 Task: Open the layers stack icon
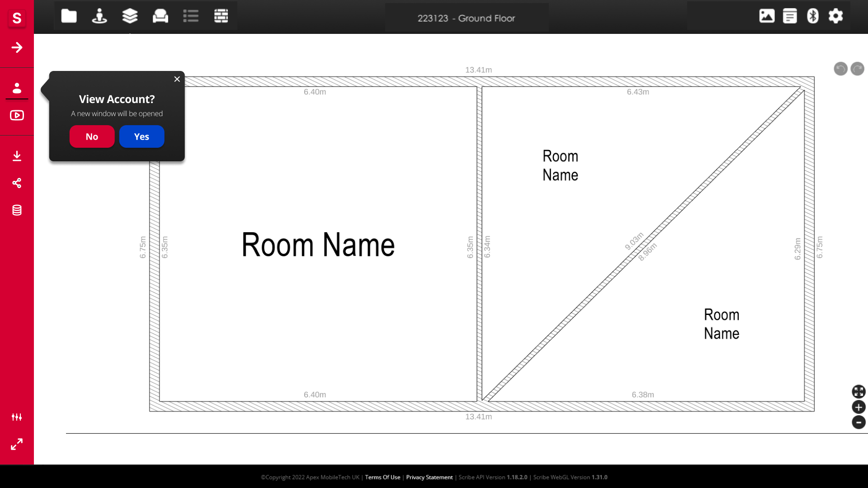point(130,16)
